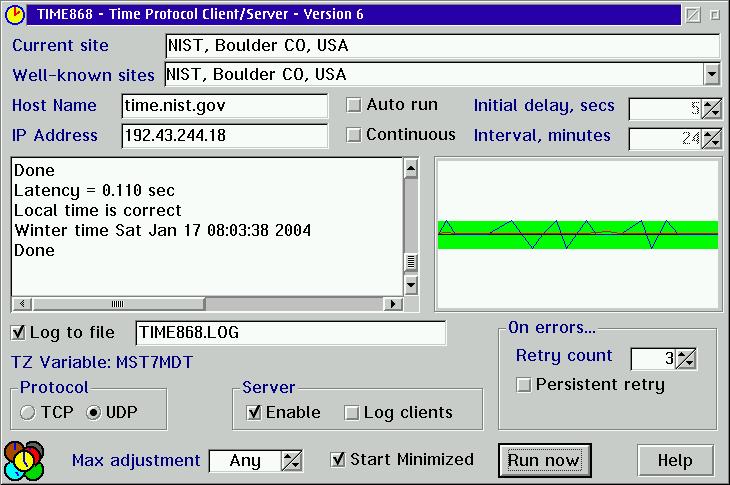Click the Interval minutes spin button
The width and height of the screenshot is (730, 485).
711,139
